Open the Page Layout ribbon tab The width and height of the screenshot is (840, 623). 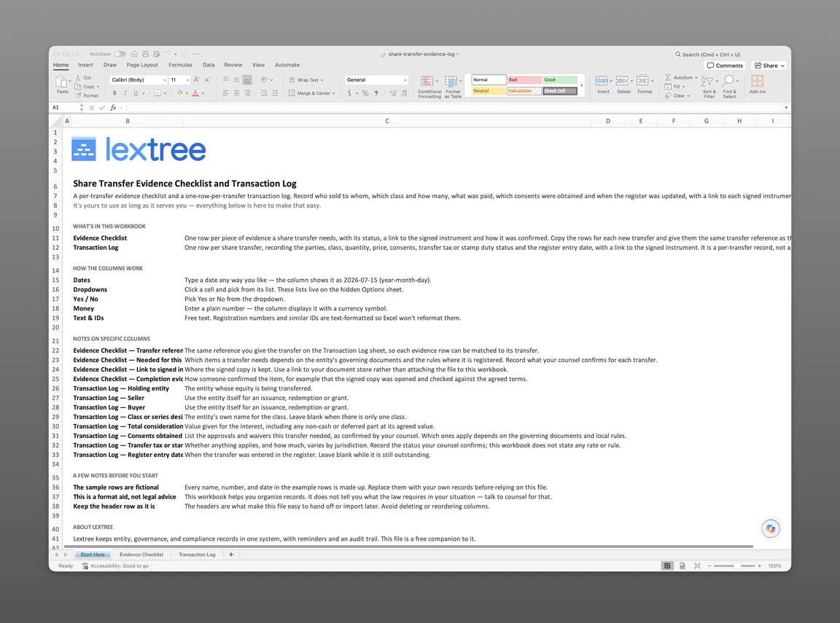[142, 65]
